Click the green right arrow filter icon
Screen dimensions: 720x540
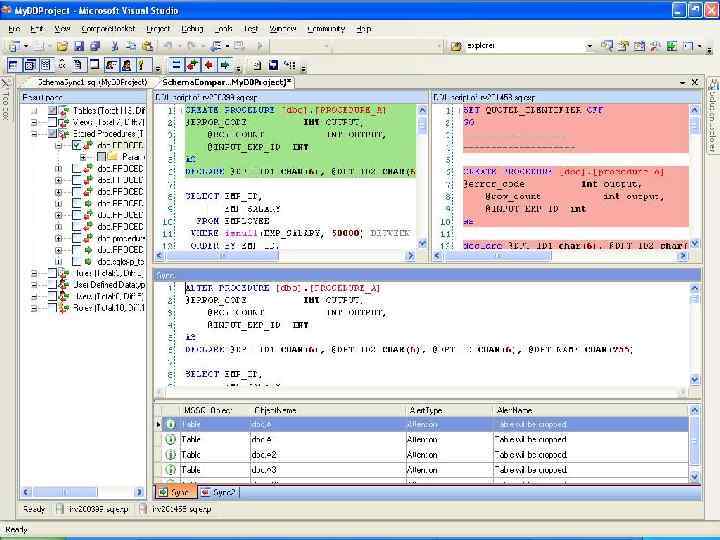tap(225, 65)
